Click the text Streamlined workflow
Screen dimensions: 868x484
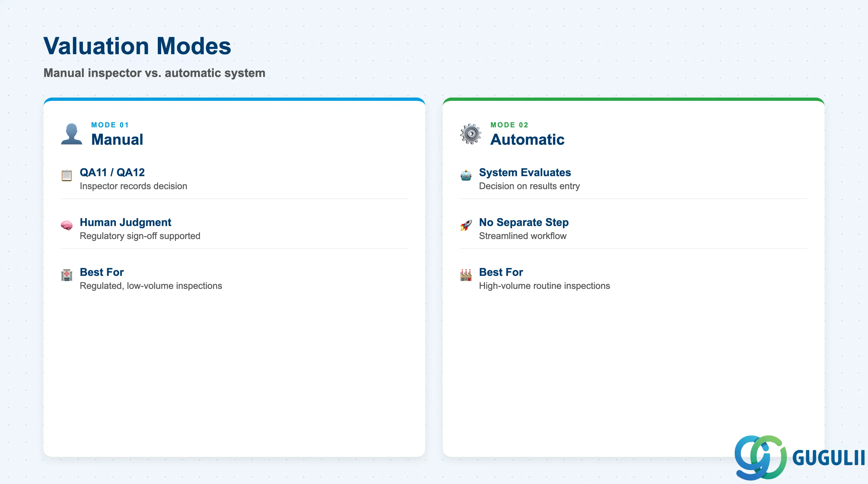523,236
